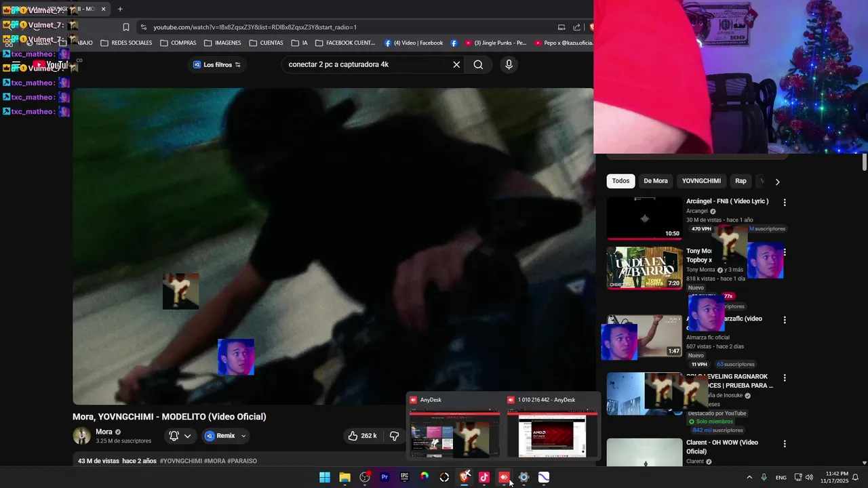Click the #PARAISO hashtag

[242, 461]
